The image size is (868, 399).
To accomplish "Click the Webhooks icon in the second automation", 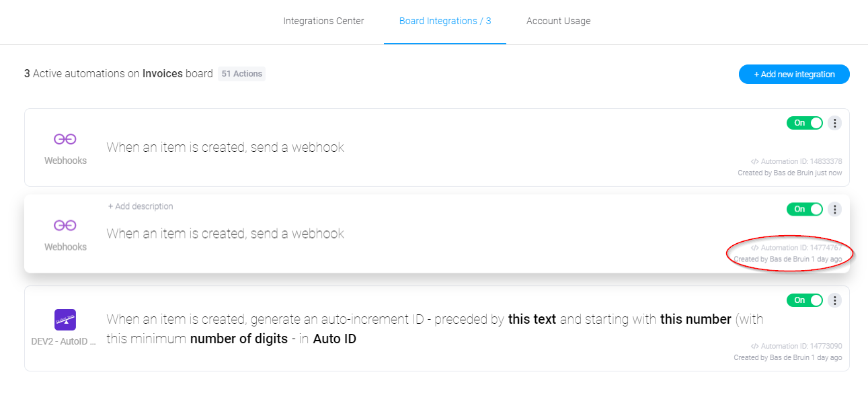I will [x=65, y=225].
